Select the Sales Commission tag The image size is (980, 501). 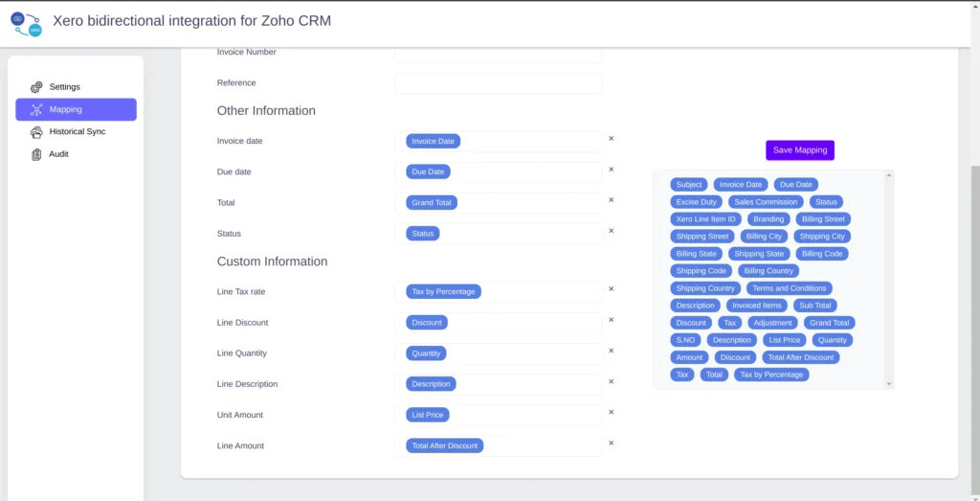click(x=766, y=202)
